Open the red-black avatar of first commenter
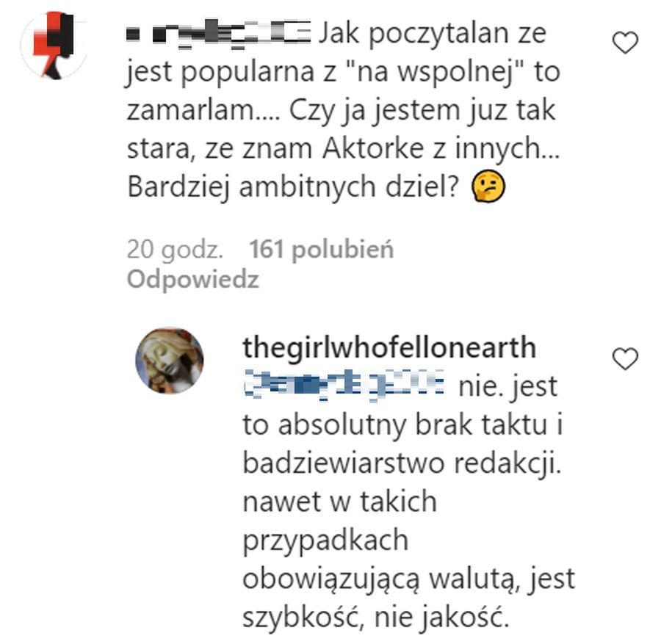The width and height of the screenshot is (661, 644). (54, 45)
